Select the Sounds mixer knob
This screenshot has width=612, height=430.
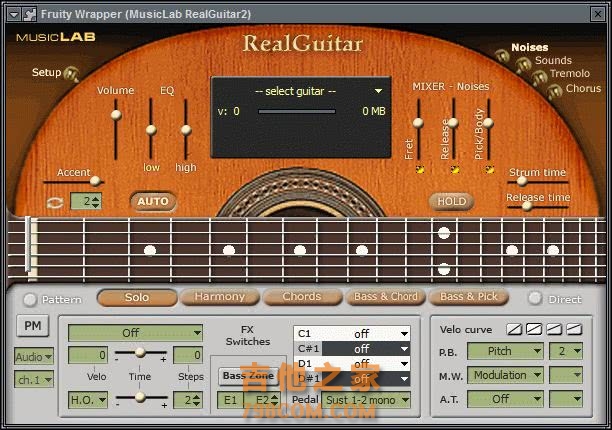pos(523,64)
